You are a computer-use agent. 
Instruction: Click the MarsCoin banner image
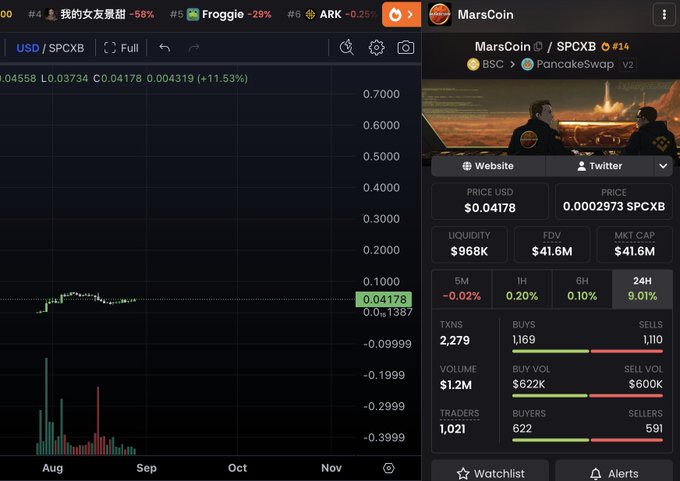coord(551,117)
